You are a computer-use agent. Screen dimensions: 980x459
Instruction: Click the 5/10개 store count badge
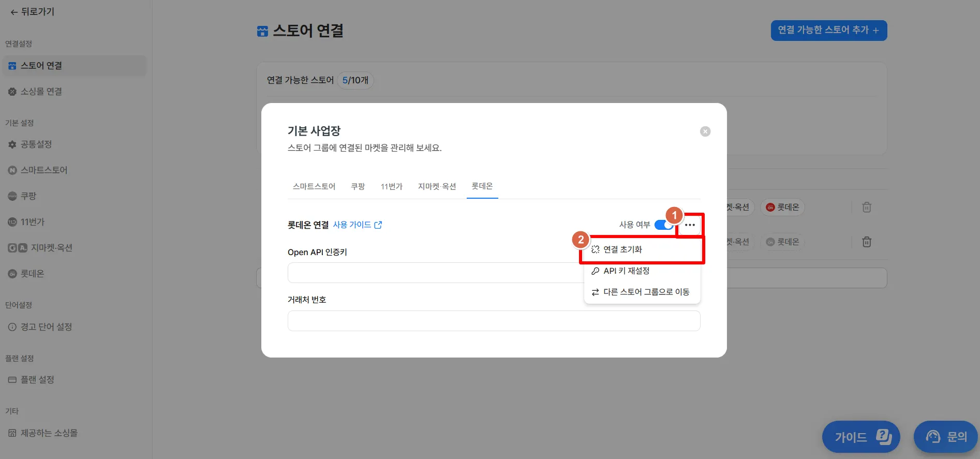[x=355, y=80]
